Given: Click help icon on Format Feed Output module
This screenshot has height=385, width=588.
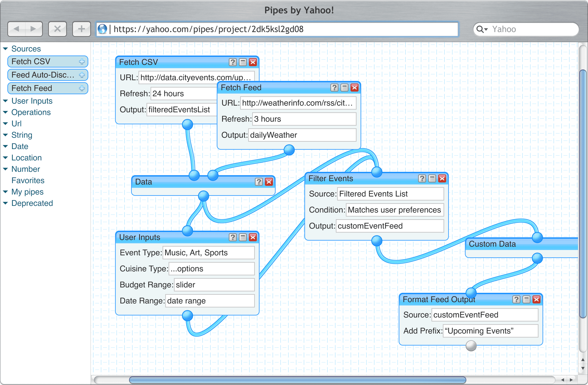Looking at the screenshot, I should click(x=516, y=299).
